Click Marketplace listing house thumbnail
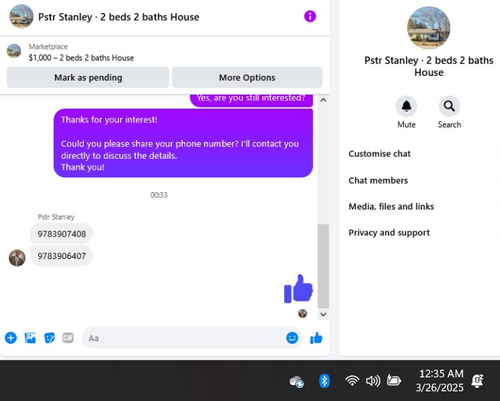The width and height of the screenshot is (500, 401). 14,51
